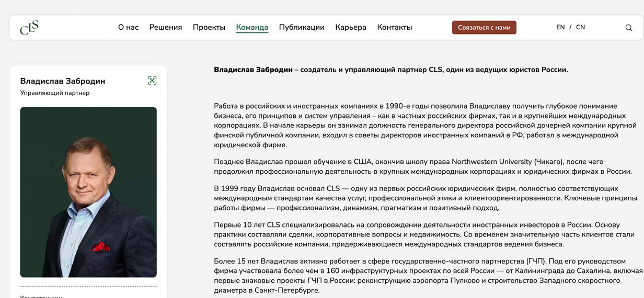
Task: Click the paragraph starting Работа в российских
Action: [425, 125]
